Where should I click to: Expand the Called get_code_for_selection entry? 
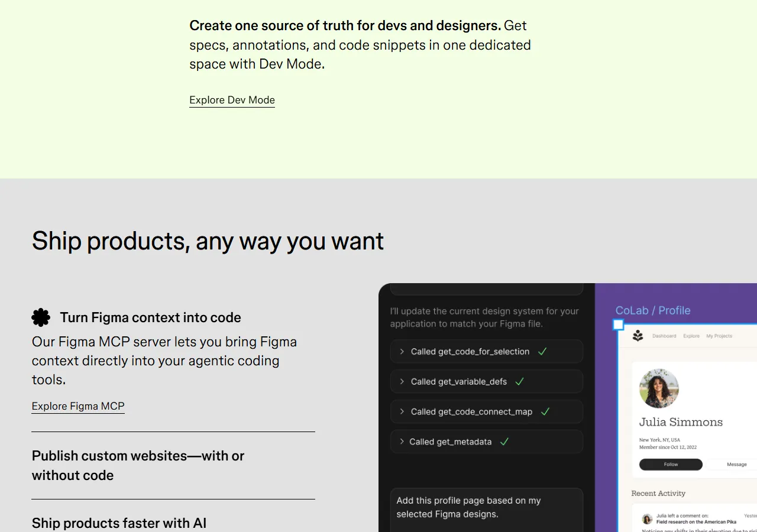[402, 351]
